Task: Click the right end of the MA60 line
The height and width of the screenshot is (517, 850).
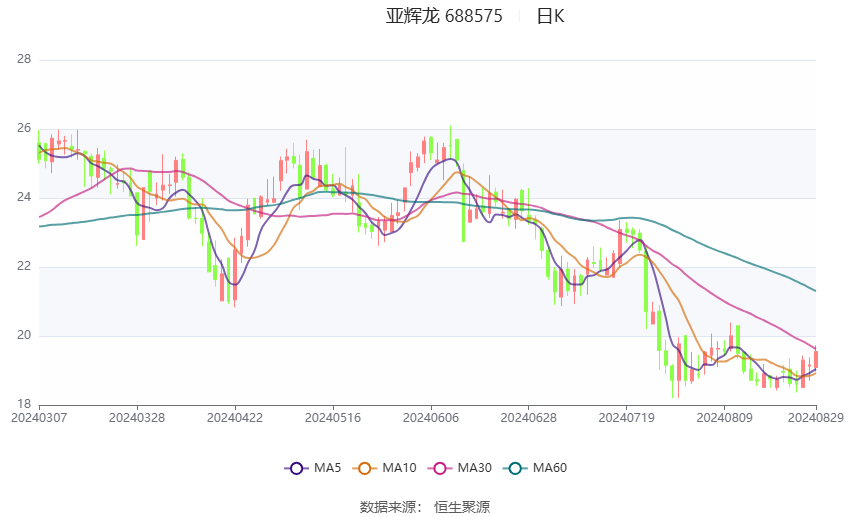Action: click(815, 290)
